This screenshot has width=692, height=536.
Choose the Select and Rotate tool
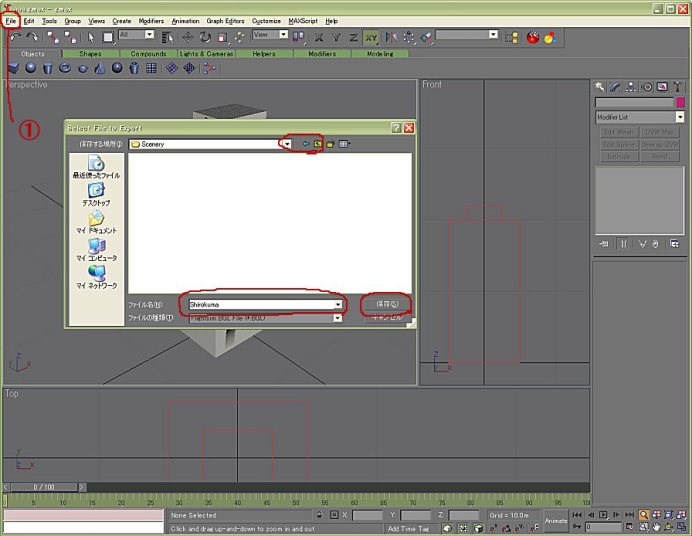pos(205,37)
